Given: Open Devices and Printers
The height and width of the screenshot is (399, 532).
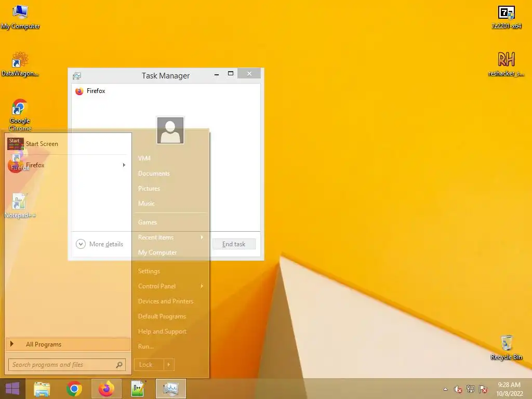Looking at the screenshot, I should (x=166, y=301).
